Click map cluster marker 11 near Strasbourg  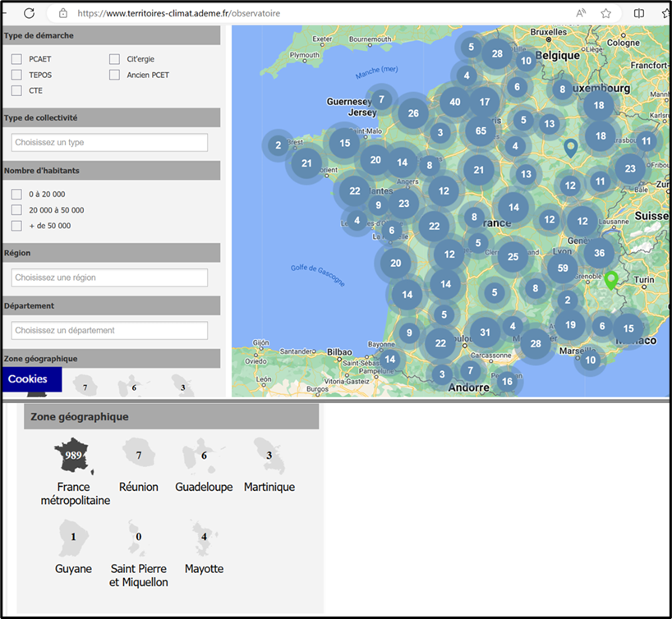click(646, 141)
